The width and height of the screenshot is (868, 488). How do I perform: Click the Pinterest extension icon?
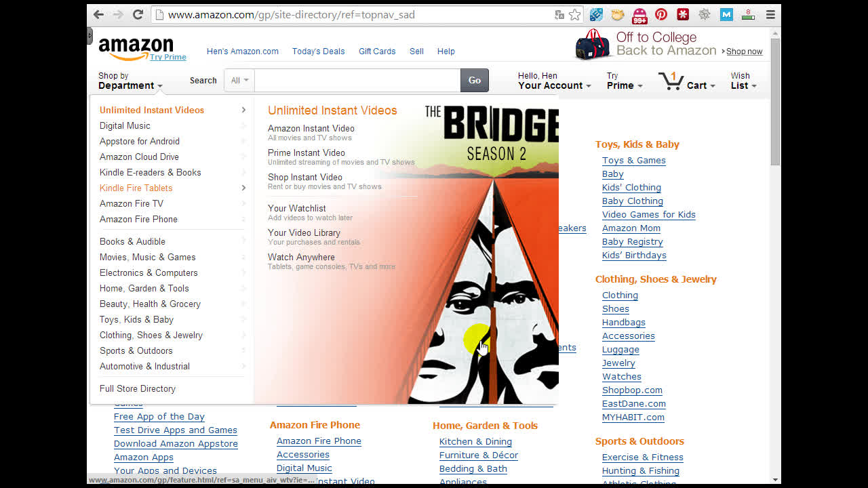pos(661,14)
